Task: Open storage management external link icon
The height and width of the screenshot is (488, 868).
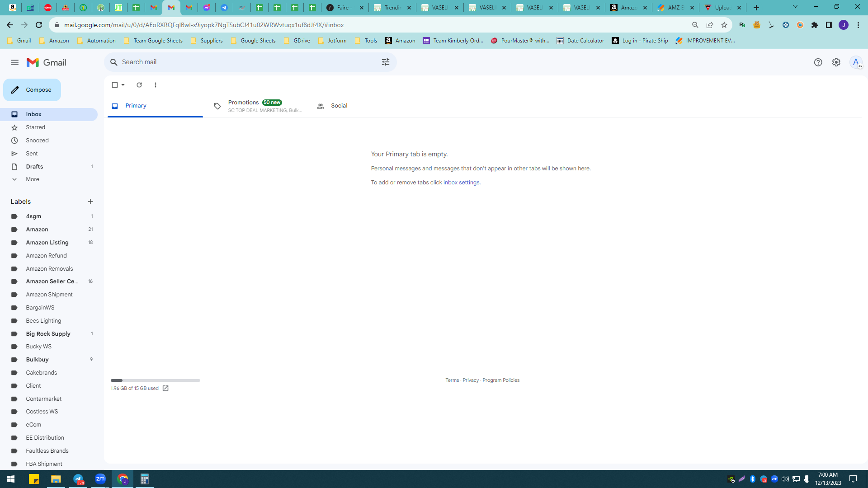Action: pyautogui.click(x=165, y=389)
